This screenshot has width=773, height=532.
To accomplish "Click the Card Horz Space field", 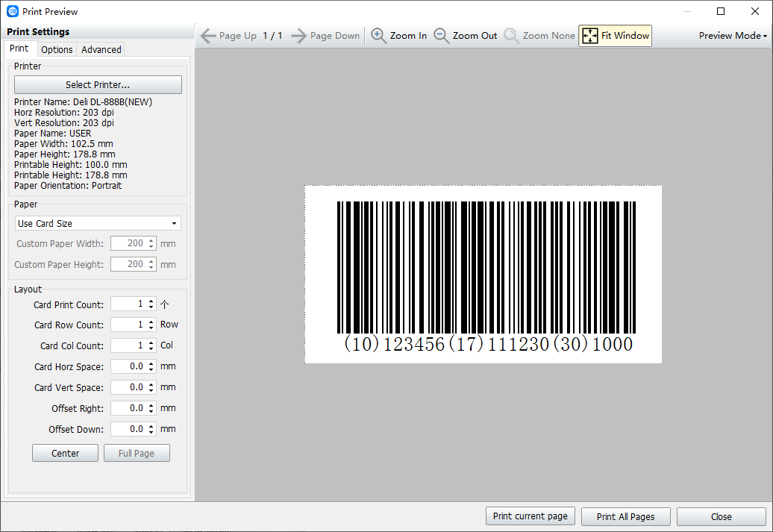I will point(128,366).
